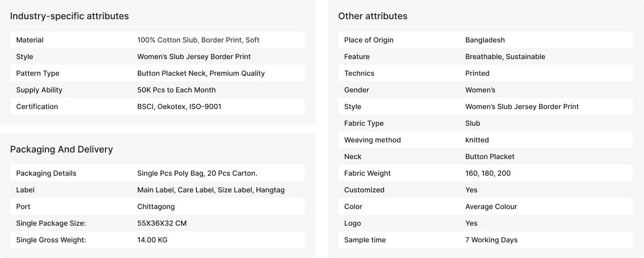
Task: Click the Bangladesh place of origin value
Action: [x=485, y=40]
